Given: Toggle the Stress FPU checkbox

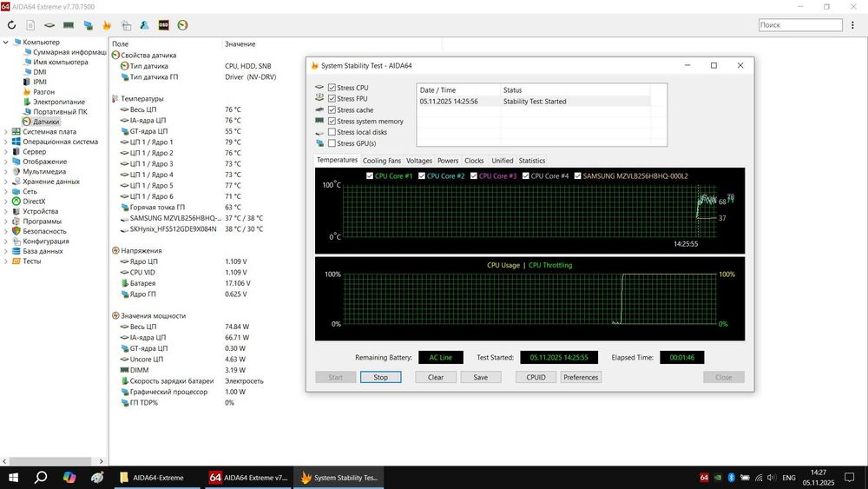Looking at the screenshot, I should [332, 98].
